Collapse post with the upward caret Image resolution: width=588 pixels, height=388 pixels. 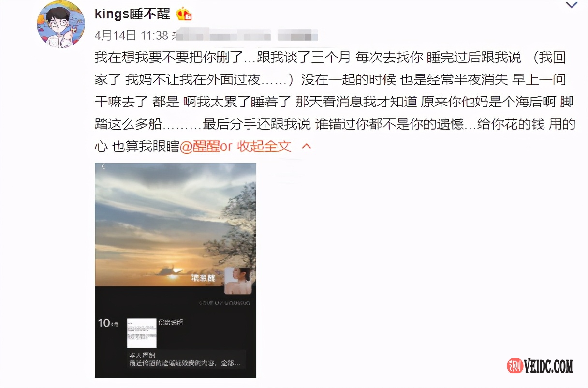click(x=307, y=146)
